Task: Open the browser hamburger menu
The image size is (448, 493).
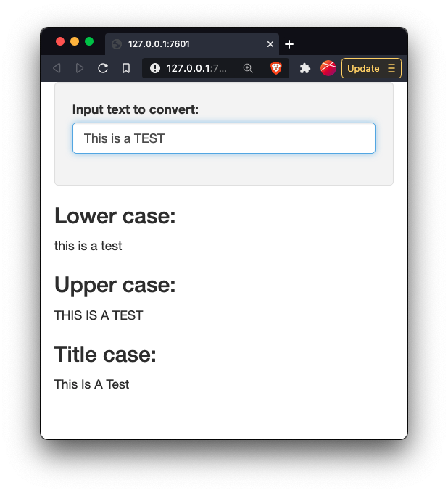Action: [x=391, y=68]
